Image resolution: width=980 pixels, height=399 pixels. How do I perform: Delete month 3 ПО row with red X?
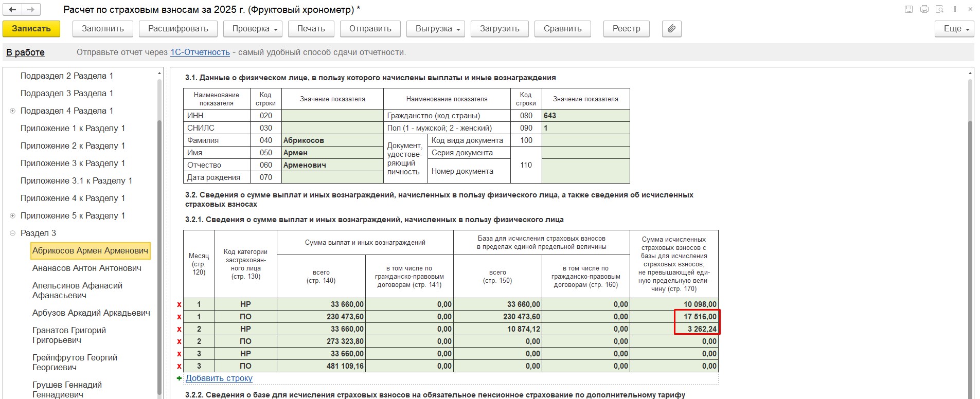[179, 366]
